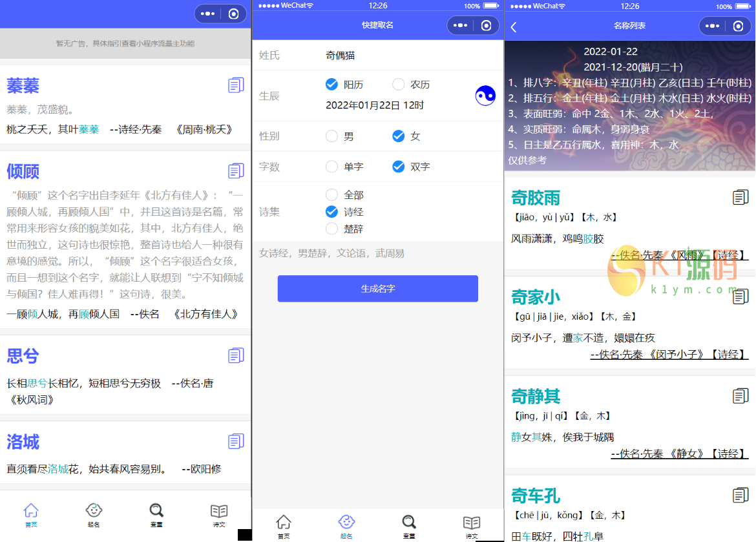Open the 奇家小 name heading
The width and height of the screenshot is (756, 542).
(536, 297)
